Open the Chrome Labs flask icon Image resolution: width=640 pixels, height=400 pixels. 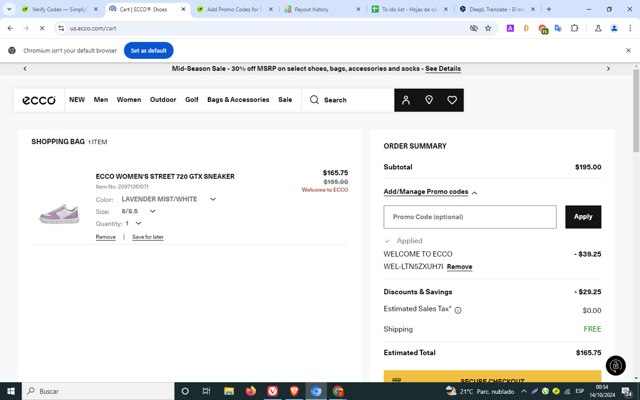(x=598, y=28)
